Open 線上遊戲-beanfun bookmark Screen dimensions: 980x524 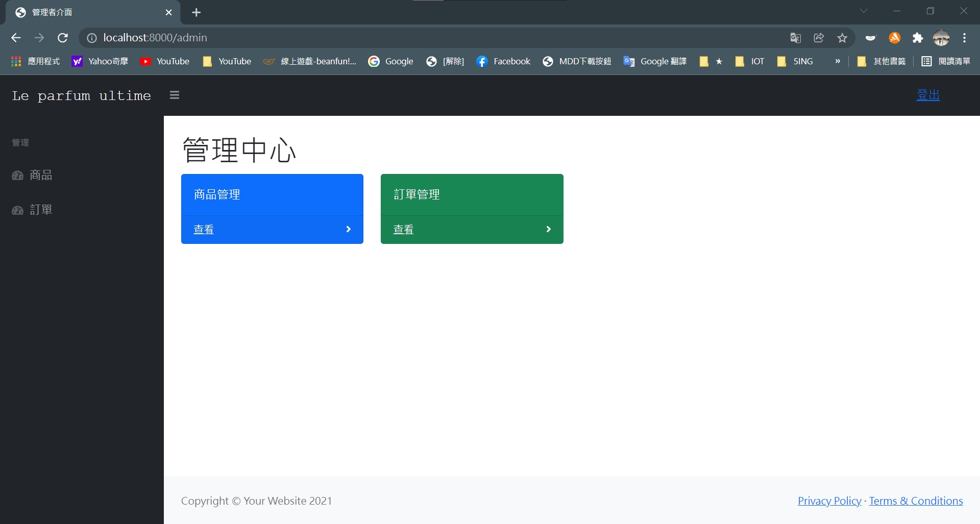[310, 61]
